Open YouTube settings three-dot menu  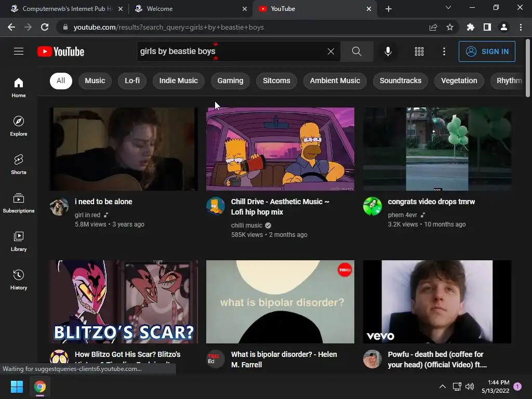(444, 51)
